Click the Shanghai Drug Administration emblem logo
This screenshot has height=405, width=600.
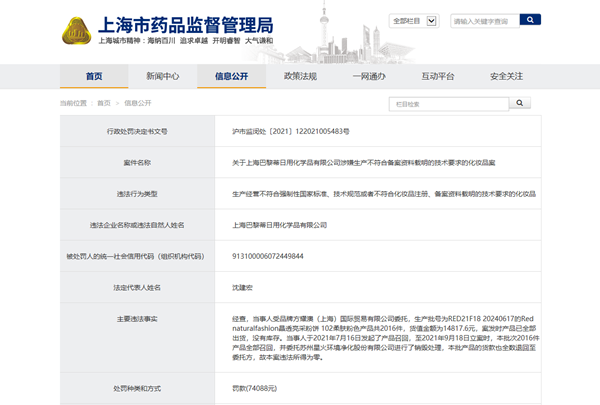pyautogui.click(x=77, y=31)
